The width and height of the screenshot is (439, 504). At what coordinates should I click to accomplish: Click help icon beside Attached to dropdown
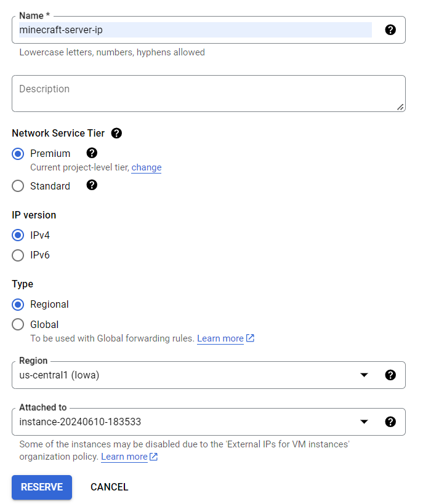point(390,422)
